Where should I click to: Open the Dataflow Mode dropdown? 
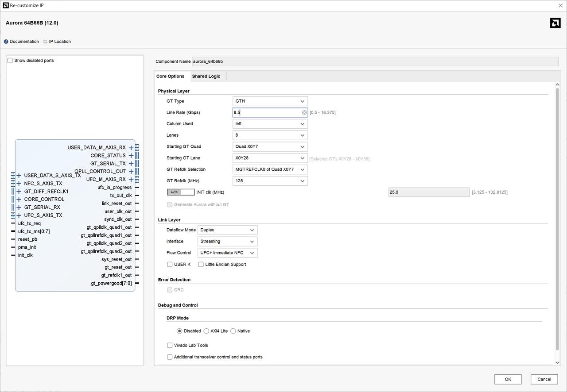point(227,230)
